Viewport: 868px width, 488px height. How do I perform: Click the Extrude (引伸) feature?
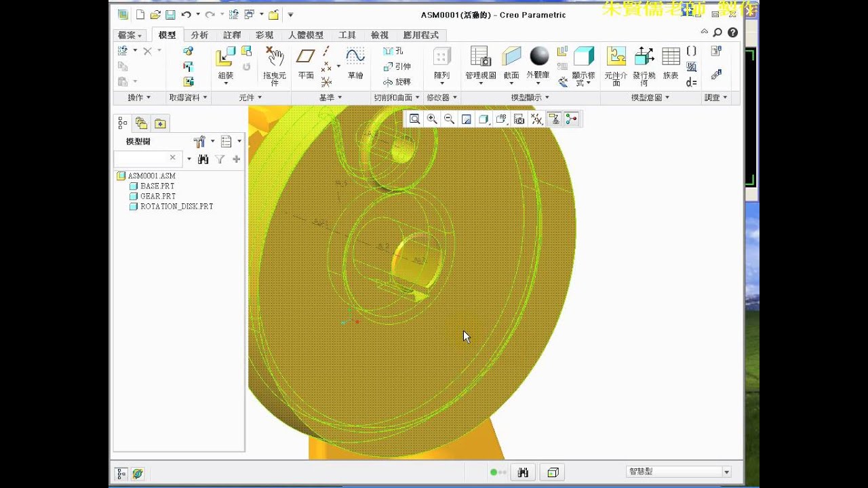click(397, 66)
